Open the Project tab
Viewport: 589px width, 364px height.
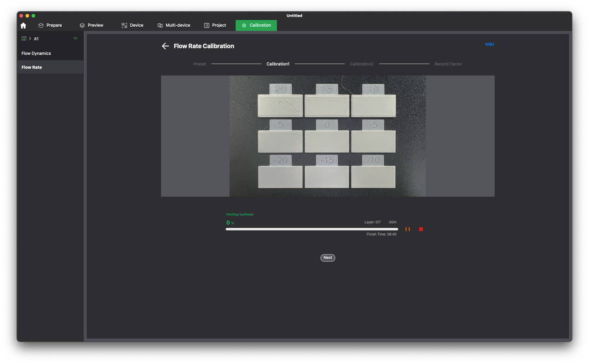[x=215, y=25]
